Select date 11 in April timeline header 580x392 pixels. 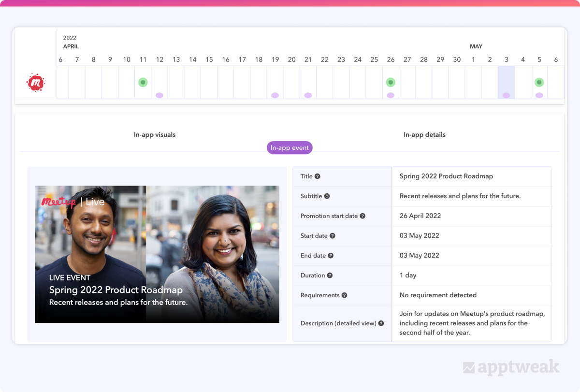pyautogui.click(x=143, y=59)
